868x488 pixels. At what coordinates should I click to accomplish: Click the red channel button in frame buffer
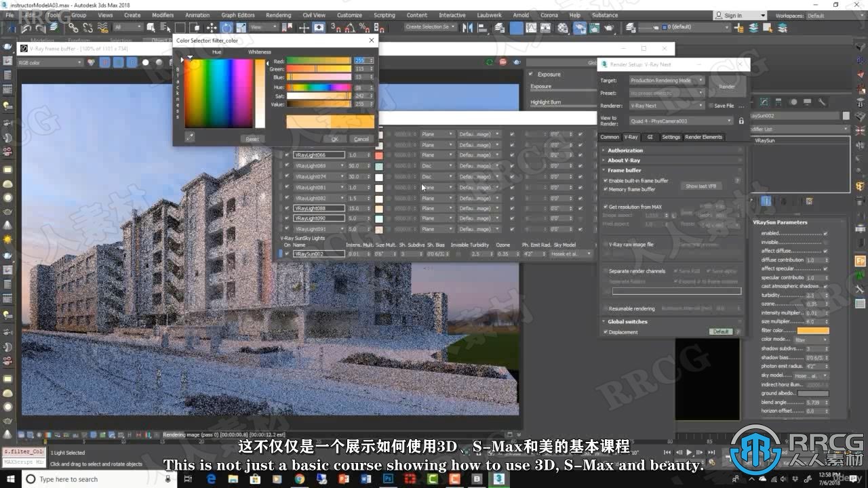pos(104,62)
